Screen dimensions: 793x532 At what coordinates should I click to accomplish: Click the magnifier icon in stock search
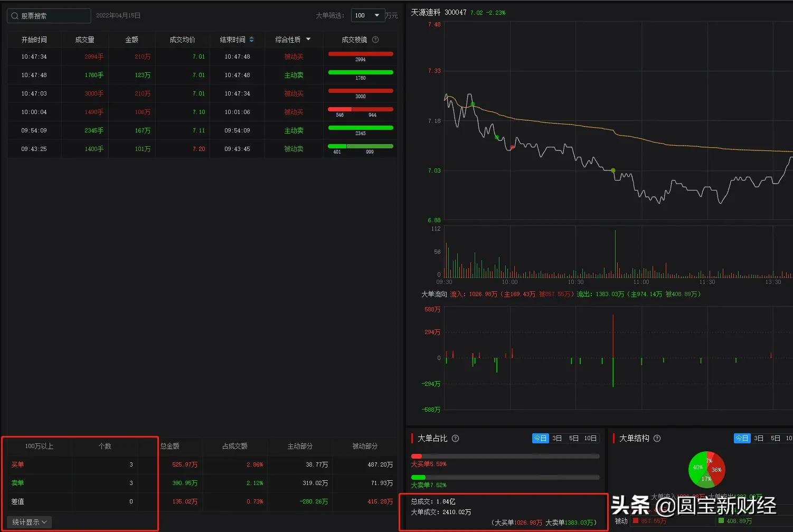[15, 16]
